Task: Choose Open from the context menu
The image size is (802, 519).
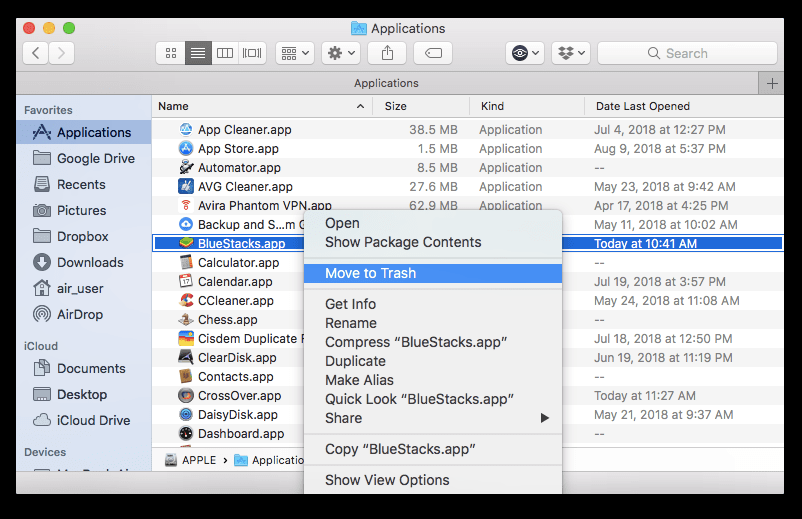Action: [x=433, y=223]
